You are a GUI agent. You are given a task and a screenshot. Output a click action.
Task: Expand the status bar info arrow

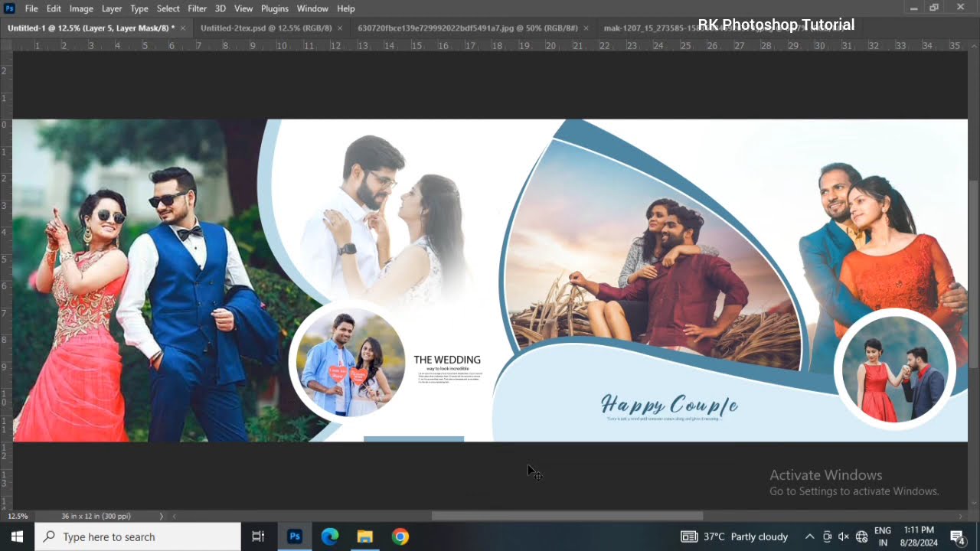pyautogui.click(x=161, y=517)
